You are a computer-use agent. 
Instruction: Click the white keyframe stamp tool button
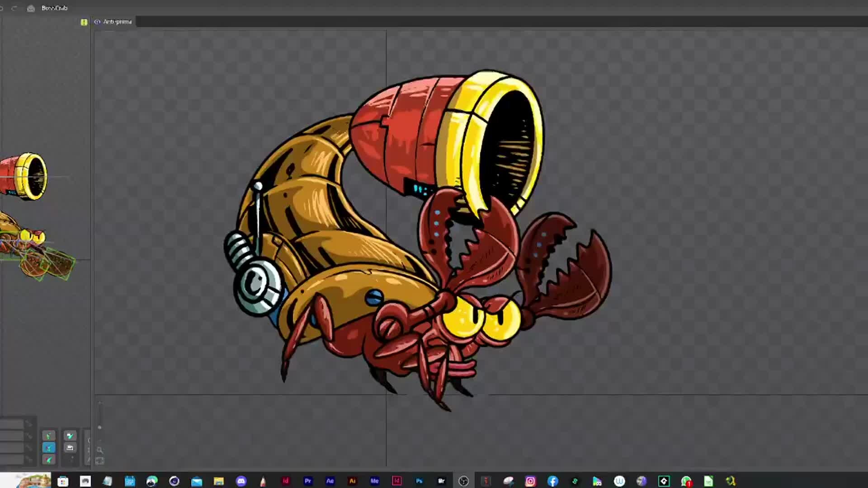click(70, 448)
